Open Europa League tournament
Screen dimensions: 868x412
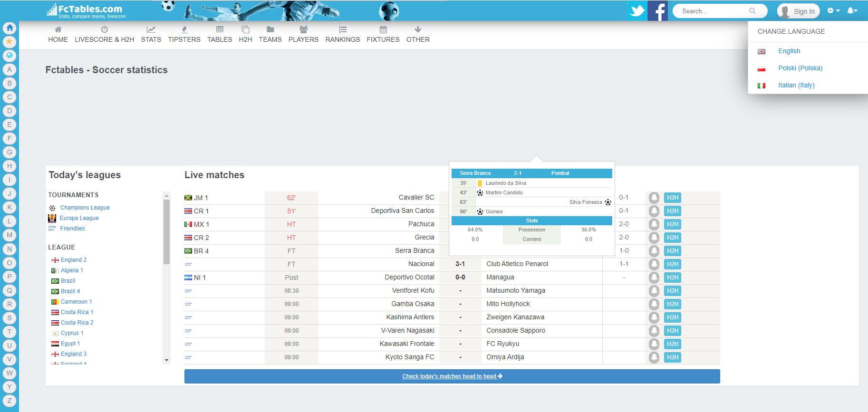pyautogui.click(x=79, y=218)
